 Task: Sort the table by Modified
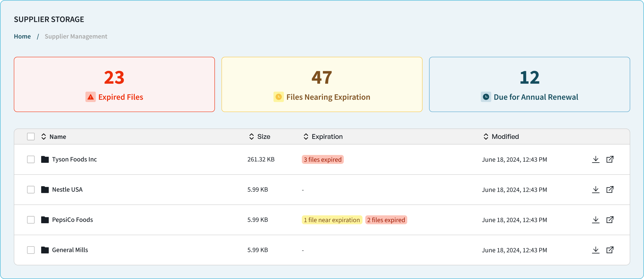point(486,137)
